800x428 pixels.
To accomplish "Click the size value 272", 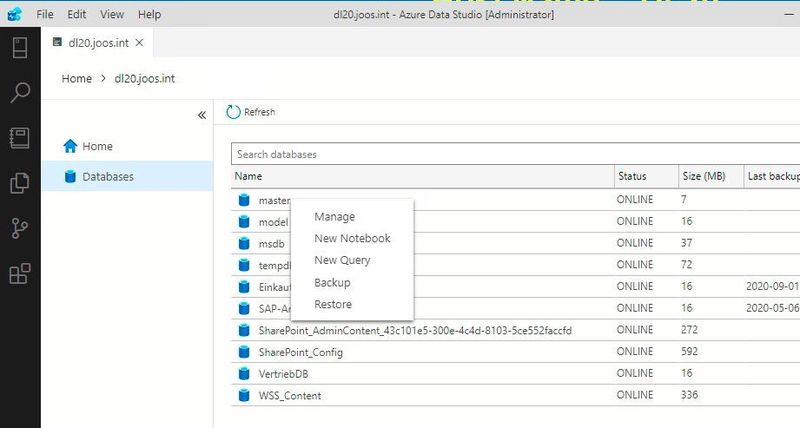I will (x=689, y=330).
